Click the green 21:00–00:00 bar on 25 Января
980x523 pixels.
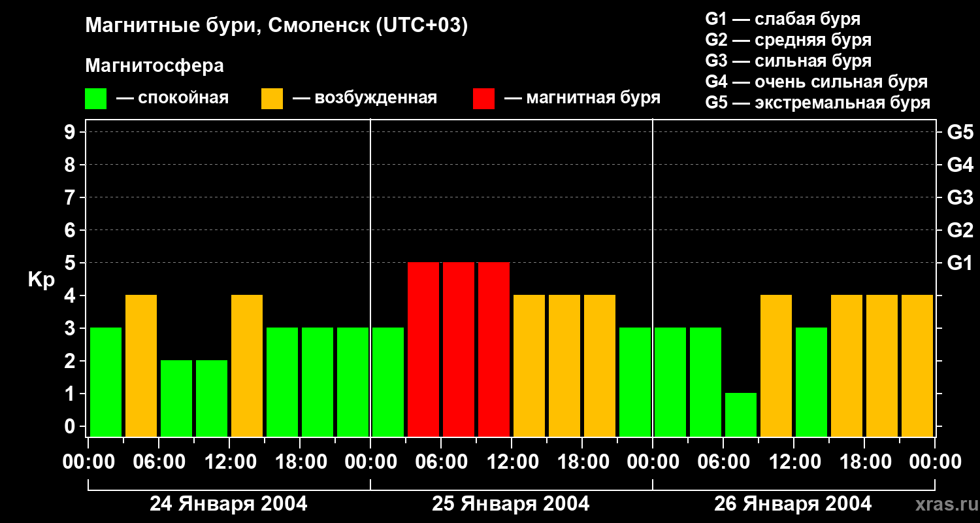pos(635,382)
